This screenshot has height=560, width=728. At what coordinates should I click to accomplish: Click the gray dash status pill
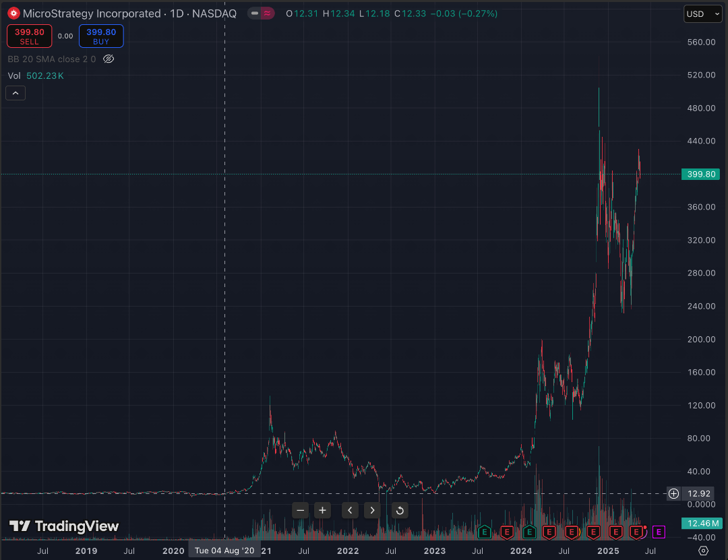pyautogui.click(x=254, y=13)
